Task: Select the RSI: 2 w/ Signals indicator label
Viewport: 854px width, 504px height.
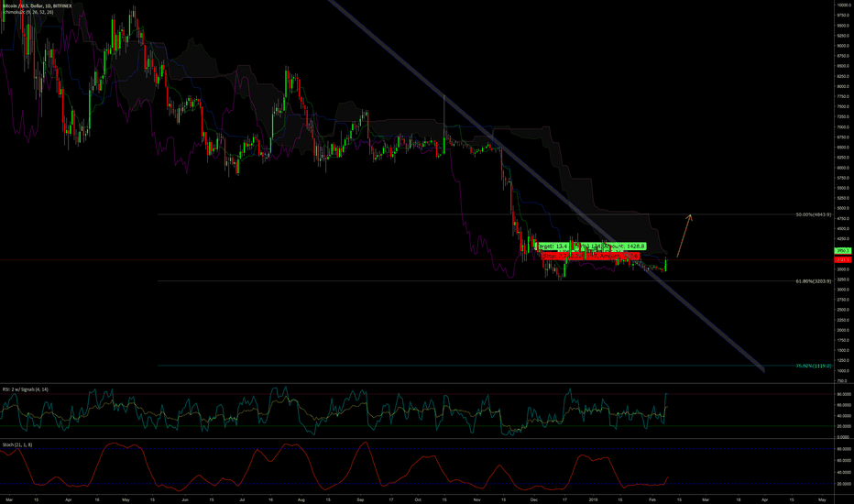Action: pyautogui.click(x=25, y=389)
